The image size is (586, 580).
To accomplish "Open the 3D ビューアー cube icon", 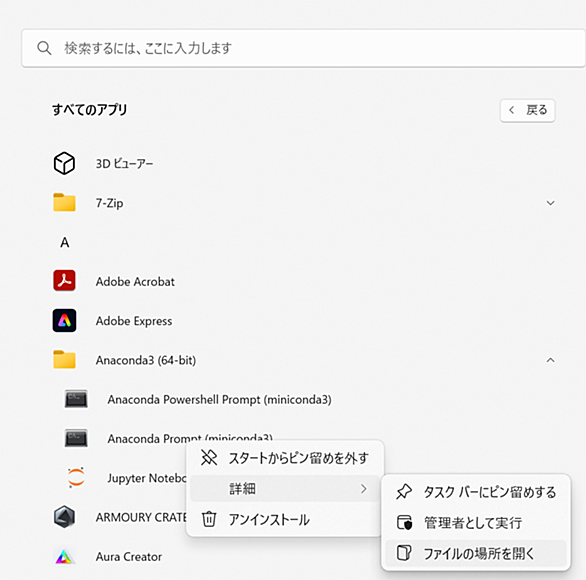I will tap(64, 163).
